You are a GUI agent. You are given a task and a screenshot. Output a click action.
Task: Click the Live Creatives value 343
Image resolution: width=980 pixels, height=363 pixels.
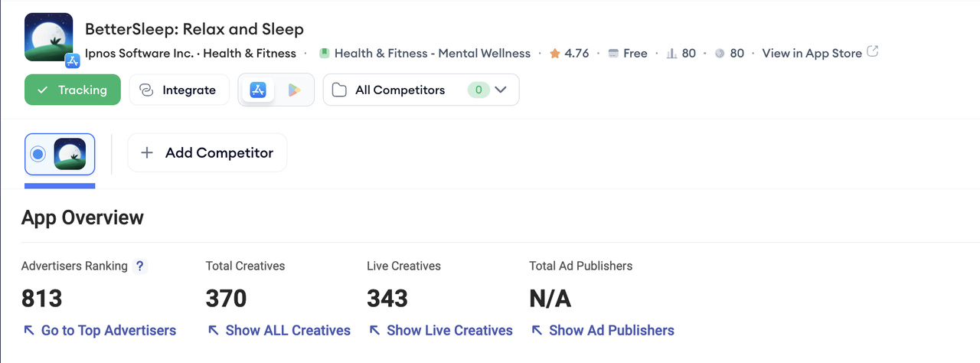click(x=387, y=298)
